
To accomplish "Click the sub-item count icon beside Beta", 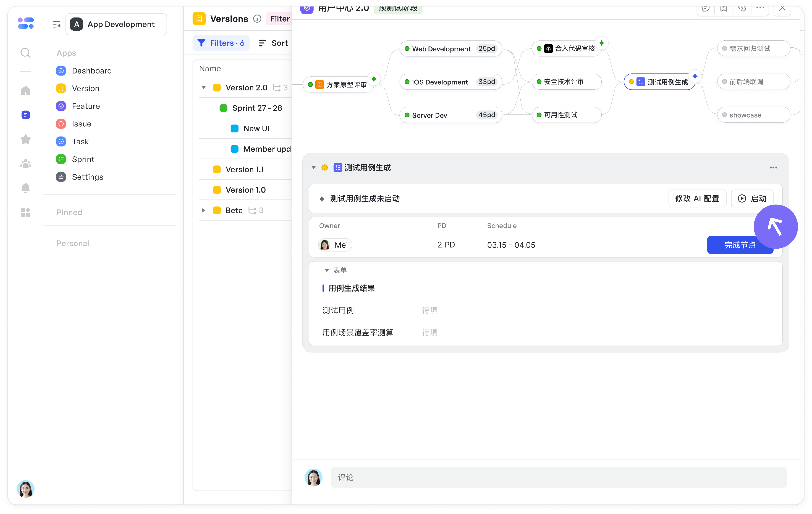I will (252, 211).
